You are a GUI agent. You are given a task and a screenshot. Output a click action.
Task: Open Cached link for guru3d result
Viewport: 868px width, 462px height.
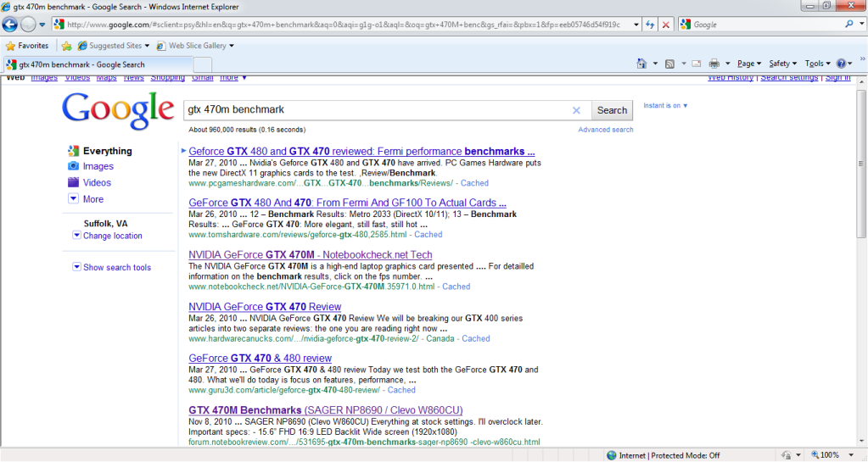(401, 390)
